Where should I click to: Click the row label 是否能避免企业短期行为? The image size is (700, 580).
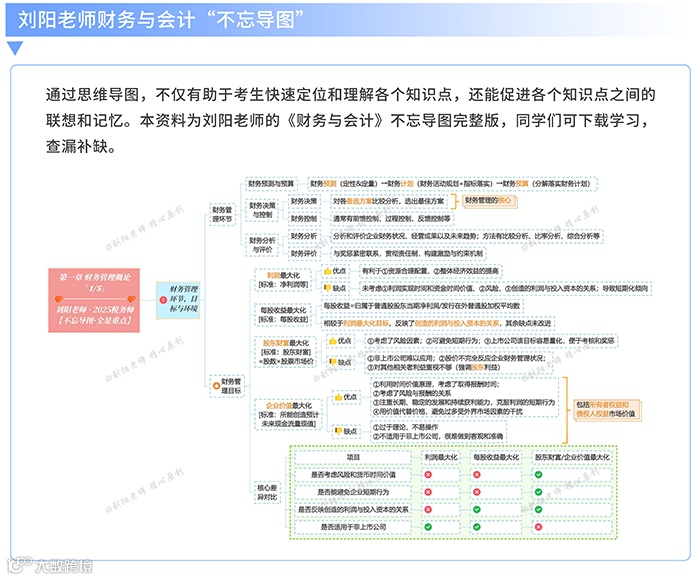click(x=353, y=492)
